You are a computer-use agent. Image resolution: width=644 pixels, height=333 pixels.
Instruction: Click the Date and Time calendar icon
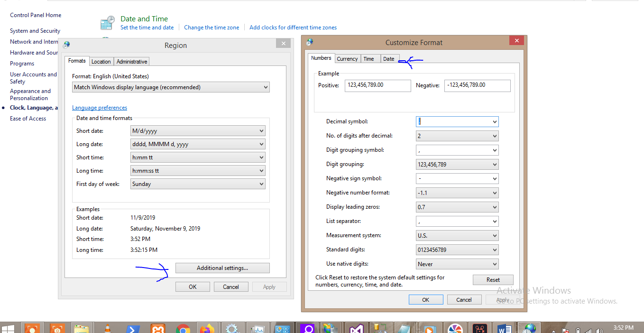point(107,22)
